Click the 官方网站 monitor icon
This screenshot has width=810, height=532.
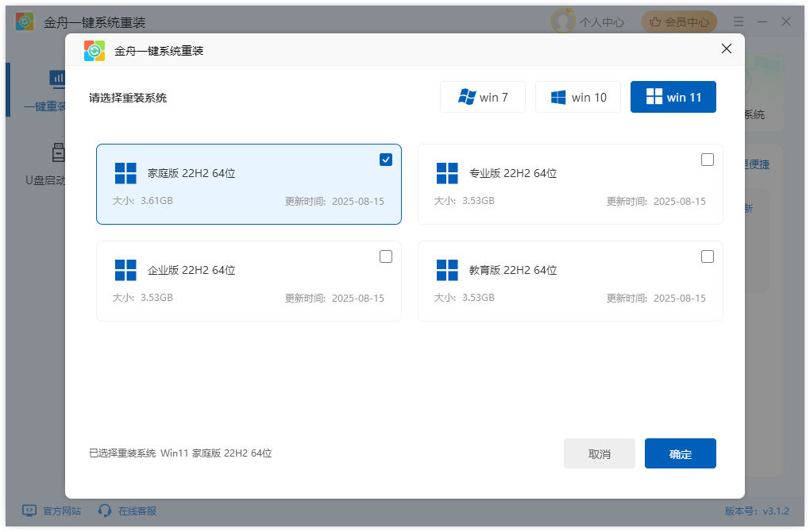[x=29, y=511]
